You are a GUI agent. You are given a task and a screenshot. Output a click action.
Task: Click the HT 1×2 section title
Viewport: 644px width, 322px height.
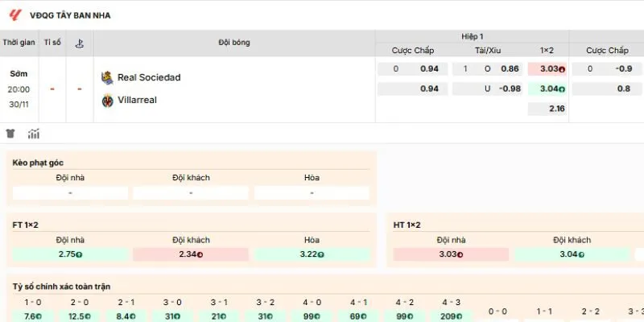407,225
